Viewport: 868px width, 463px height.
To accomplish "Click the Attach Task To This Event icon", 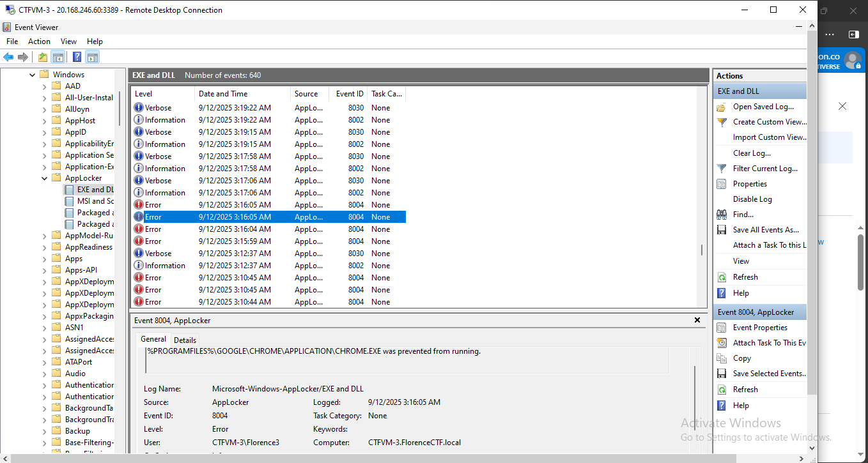I will point(722,343).
